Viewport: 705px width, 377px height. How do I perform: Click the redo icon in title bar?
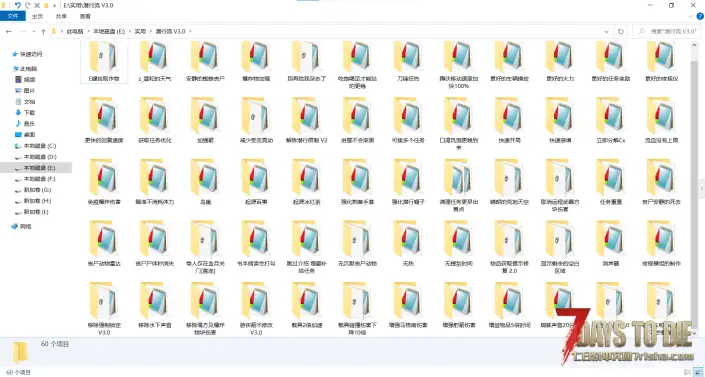28,5
